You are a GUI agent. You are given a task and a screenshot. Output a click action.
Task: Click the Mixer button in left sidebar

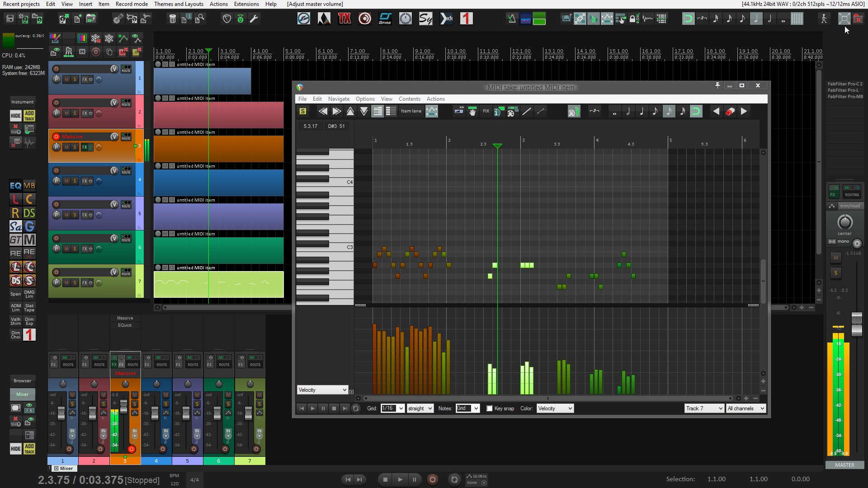click(22, 394)
